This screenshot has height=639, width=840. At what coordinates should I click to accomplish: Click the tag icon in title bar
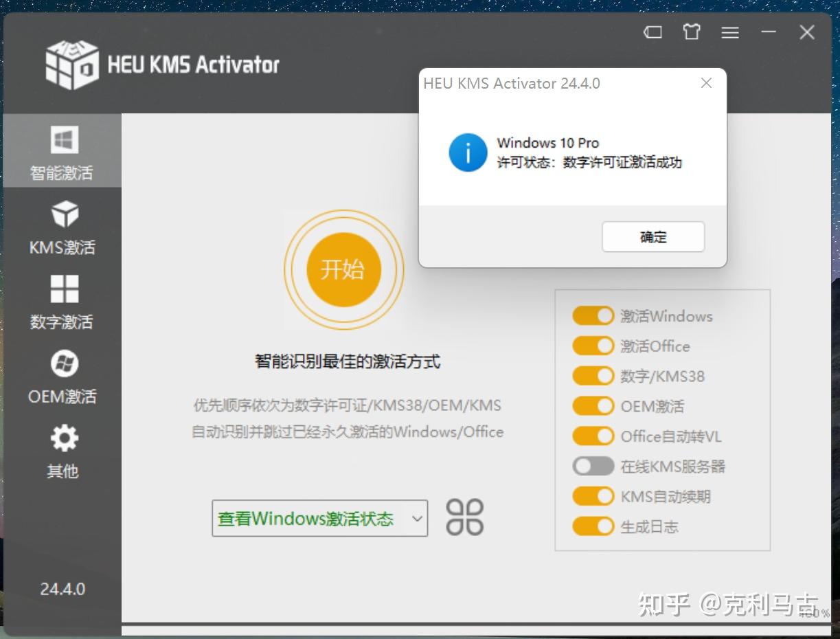652,32
